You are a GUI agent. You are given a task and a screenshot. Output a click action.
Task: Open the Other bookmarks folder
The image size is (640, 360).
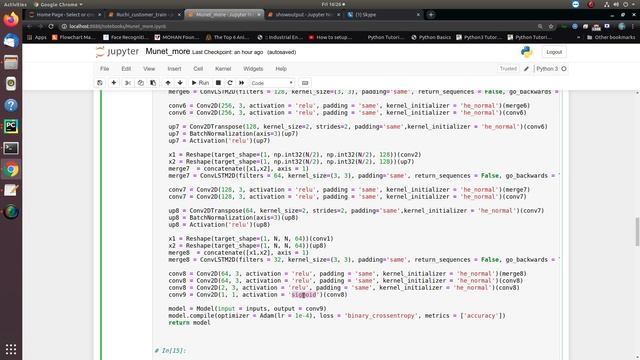[611, 37]
